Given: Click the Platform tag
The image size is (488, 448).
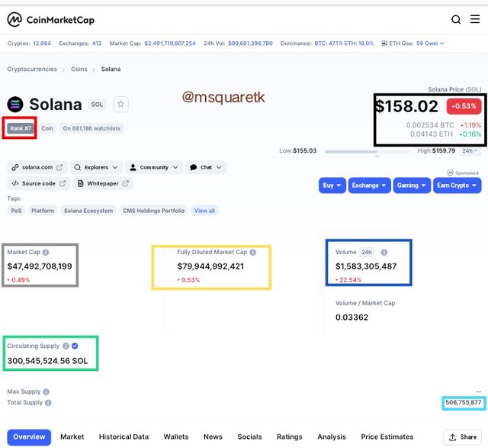Looking at the screenshot, I should pos(43,211).
